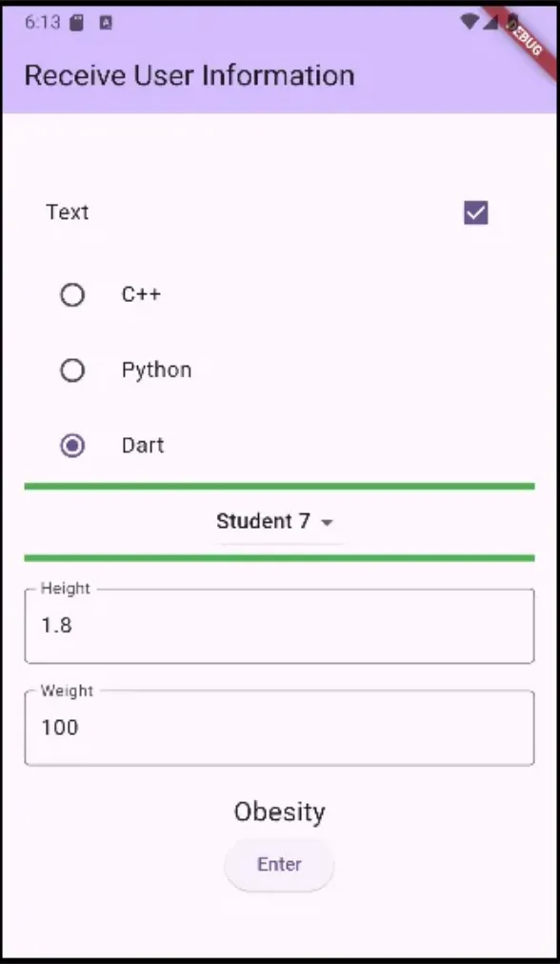Viewport: 560px width, 964px height.
Task: Tap the battery icon in status bar
Action: [x=512, y=22]
